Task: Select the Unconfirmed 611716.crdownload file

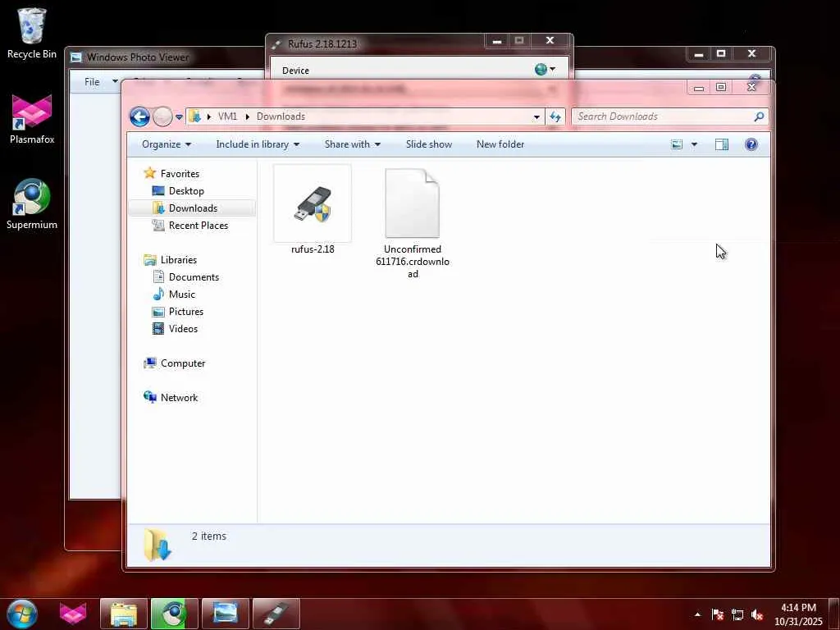Action: click(x=413, y=223)
